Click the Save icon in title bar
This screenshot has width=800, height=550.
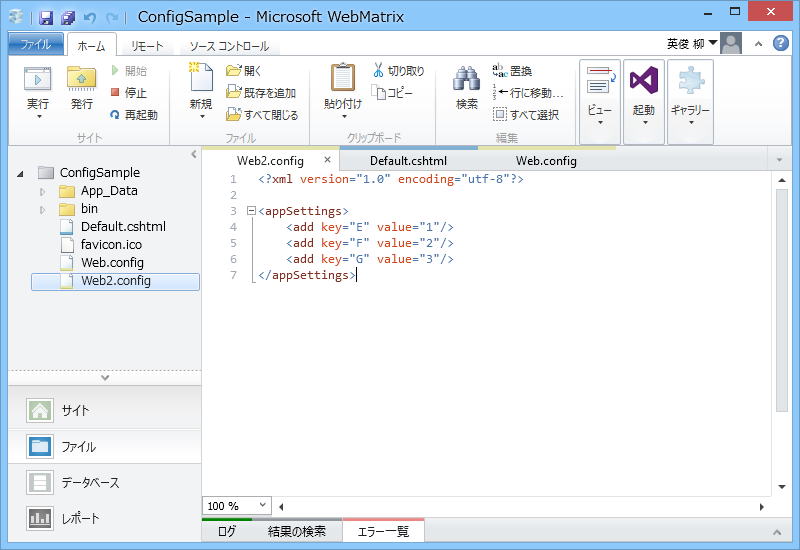tap(46, 18)
